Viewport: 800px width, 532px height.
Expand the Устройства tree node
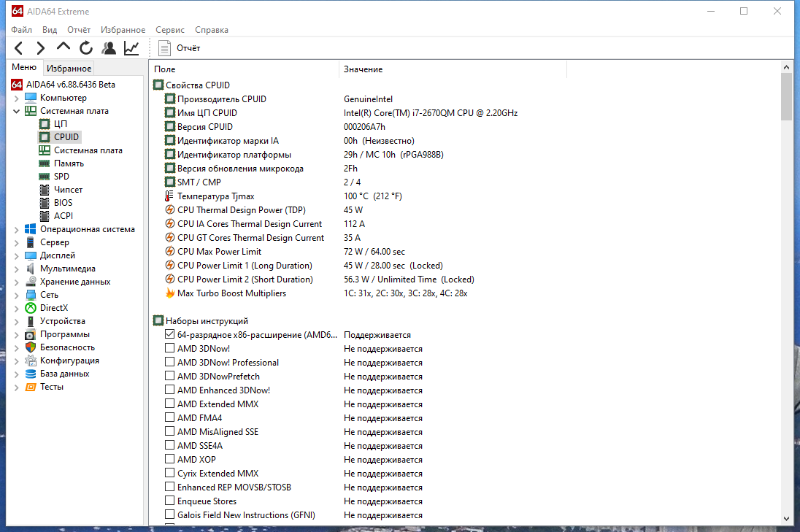click(x=16, y=321)
